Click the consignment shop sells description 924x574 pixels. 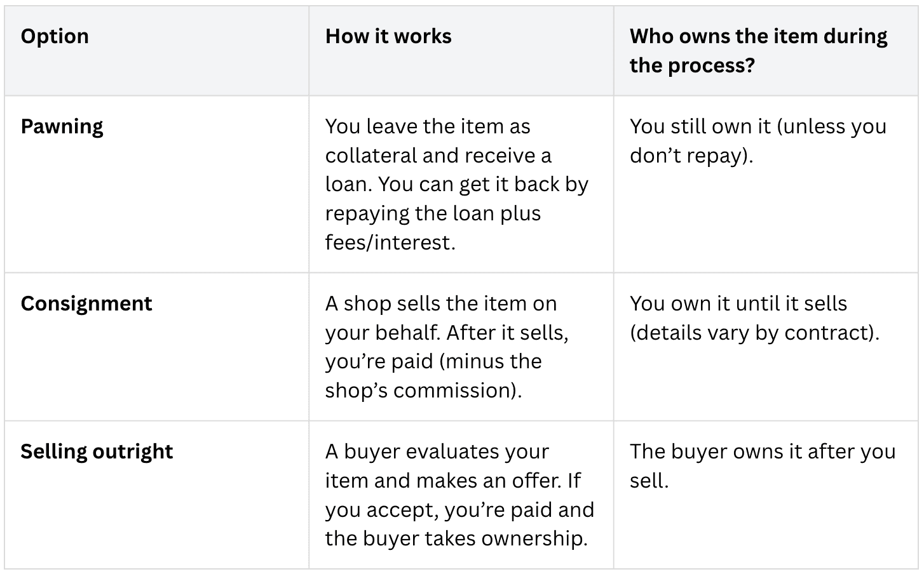447,347
